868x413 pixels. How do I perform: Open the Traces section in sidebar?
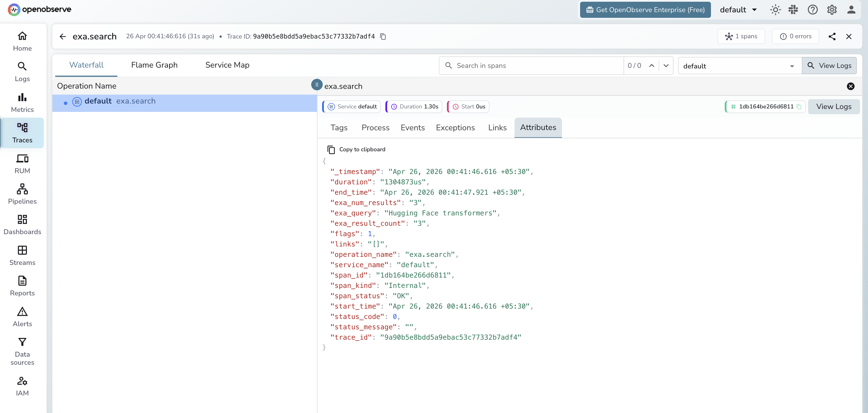point(22,133)
